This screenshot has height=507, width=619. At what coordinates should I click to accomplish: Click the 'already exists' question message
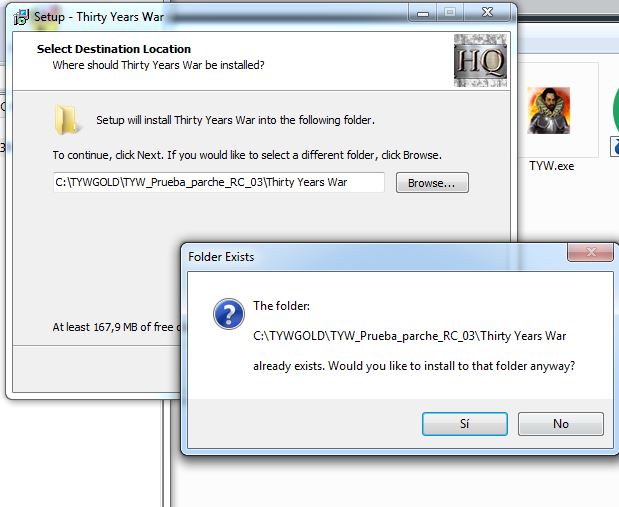413,366
